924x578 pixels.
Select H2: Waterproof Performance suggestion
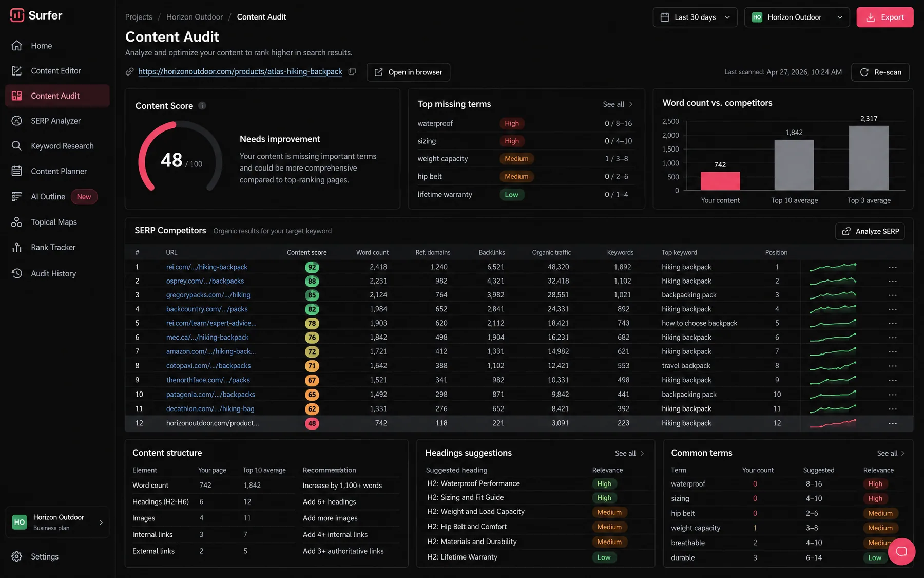(x=473, y=483)
